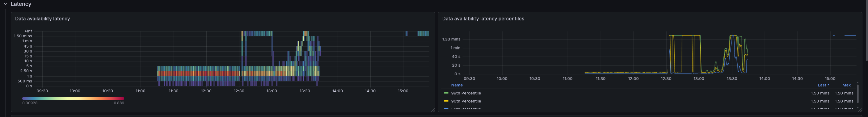Click the 99th Percentile Last value 1.50 mins
The height and width of the screenshot is (117, 868).
click(x=820, y=93)
